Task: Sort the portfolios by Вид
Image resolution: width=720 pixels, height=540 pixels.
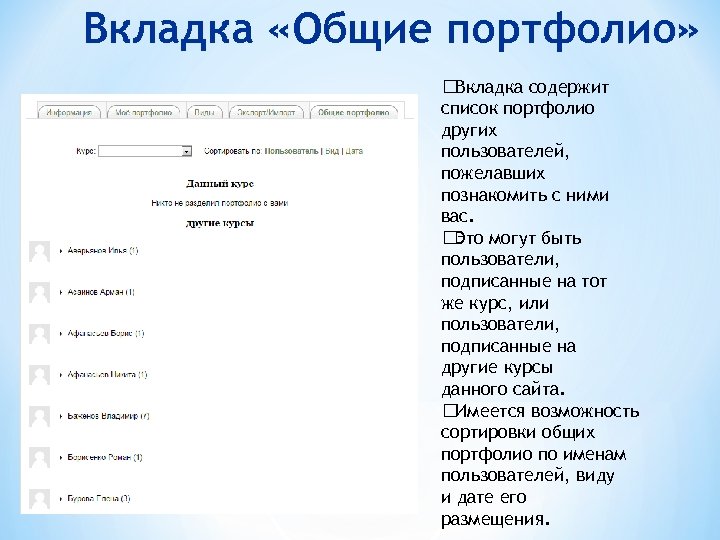Action: (x=332, y=151)
